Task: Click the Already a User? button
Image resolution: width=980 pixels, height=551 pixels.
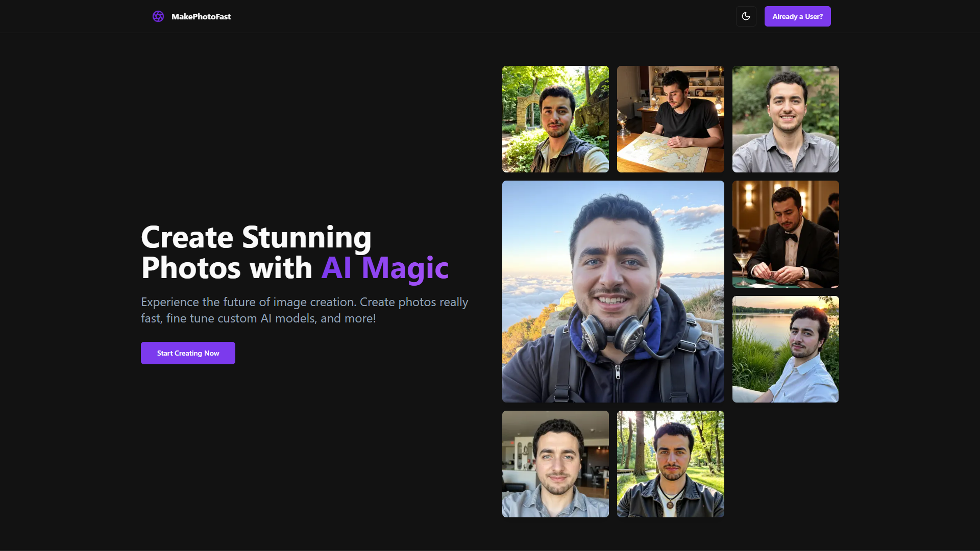Action: click(x=797, y=16)
